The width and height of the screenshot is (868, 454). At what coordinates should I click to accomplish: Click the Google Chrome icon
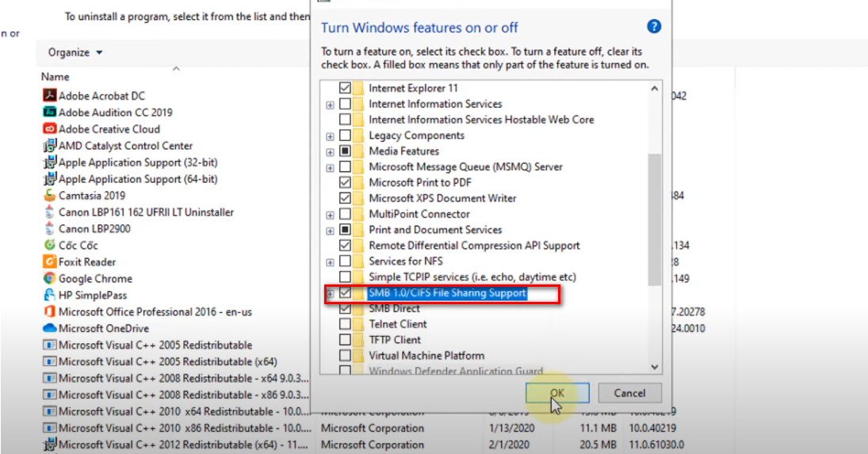(50, 278)
